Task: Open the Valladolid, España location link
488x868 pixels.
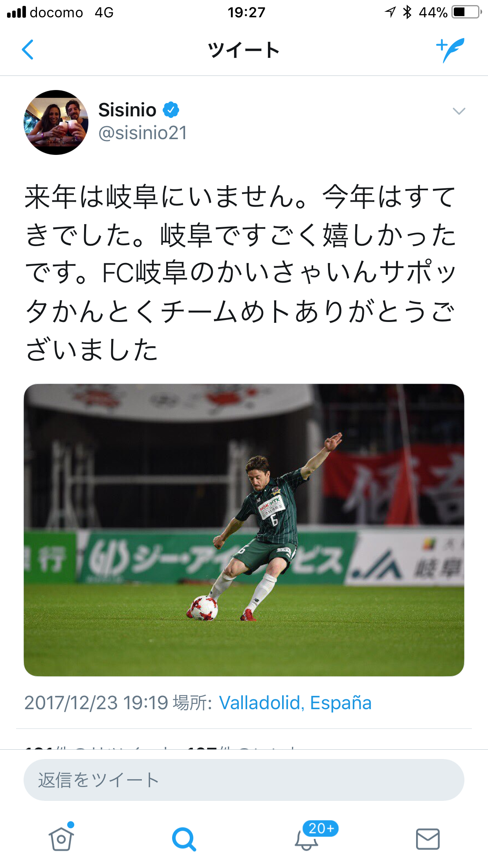Action: [295, 703]
